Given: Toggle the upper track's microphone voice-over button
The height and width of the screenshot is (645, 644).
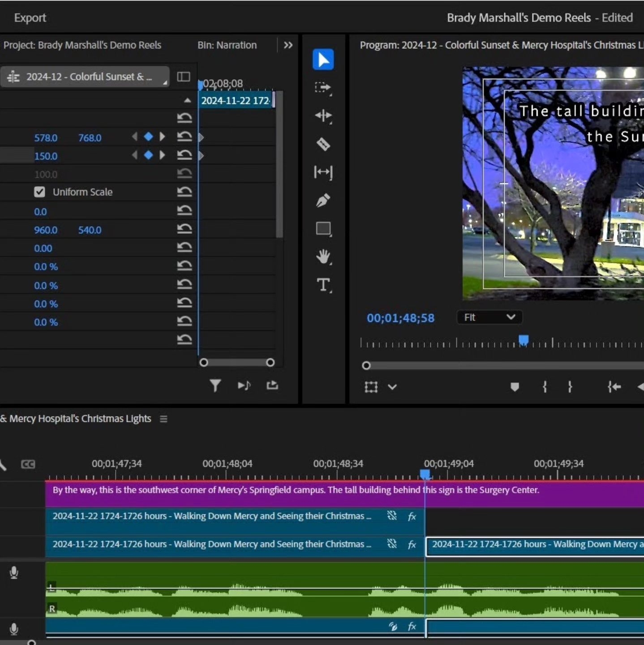Looking at the screenshot, I should click(14, 572).
